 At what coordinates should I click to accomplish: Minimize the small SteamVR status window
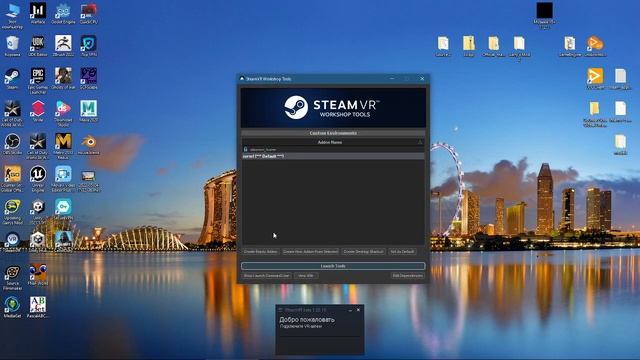point(350,310)
